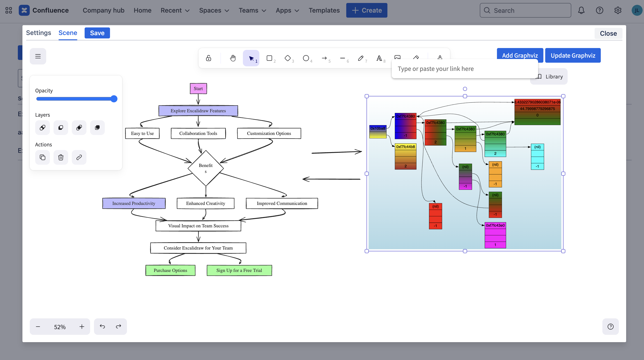
Task: Select the freehand Pencil draw tool
Action: pos(360,58)
